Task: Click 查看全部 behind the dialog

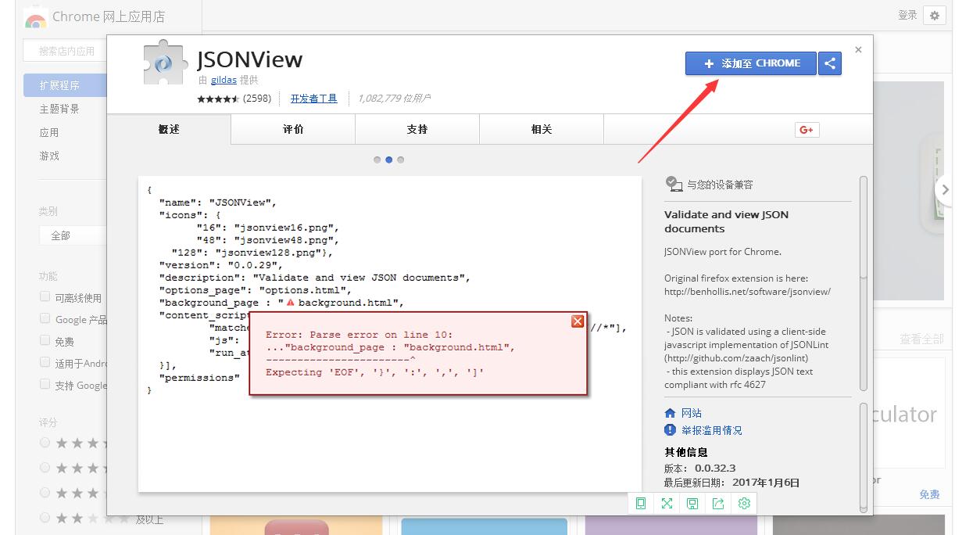Action: click(x=921, y=339)
